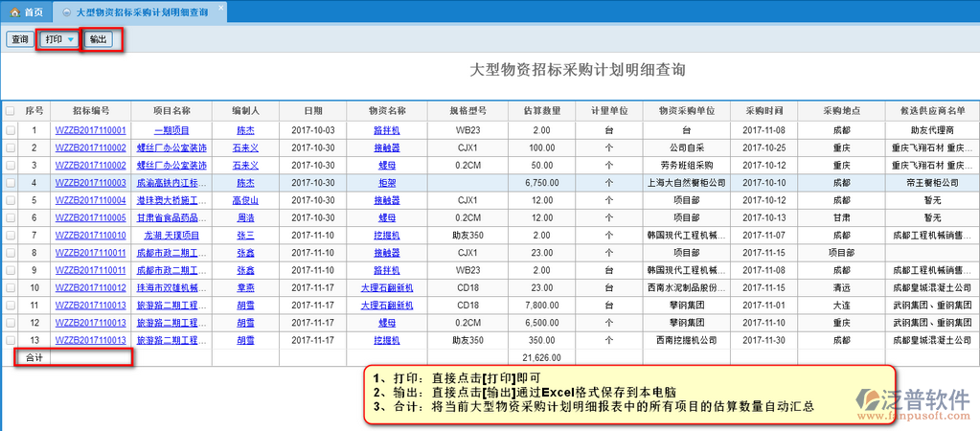Open the 大理石翻新机 material link in row 10
Image resolution: width=980 pixels, height=431 pixels.
pyautogui.click(x=386, y=287)
